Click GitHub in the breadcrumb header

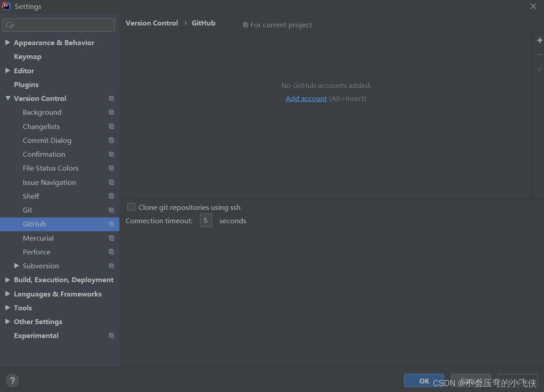pyautogui.click(x=203, y=23)
